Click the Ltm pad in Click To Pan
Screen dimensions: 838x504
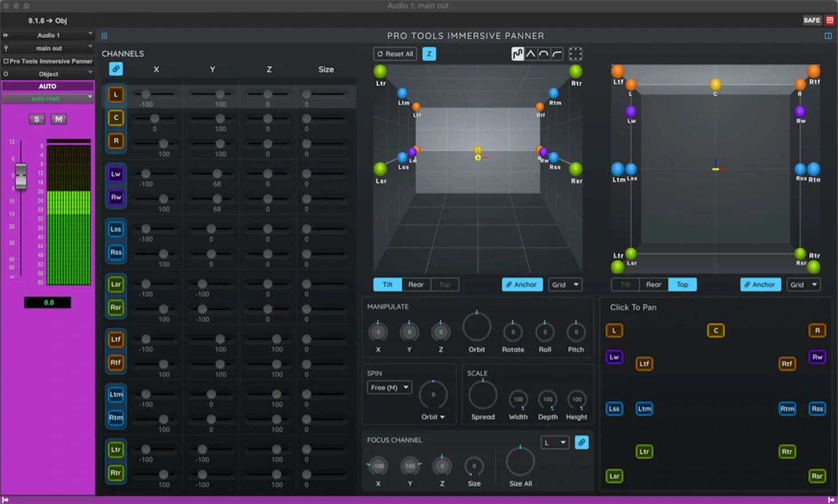point(645,408)
